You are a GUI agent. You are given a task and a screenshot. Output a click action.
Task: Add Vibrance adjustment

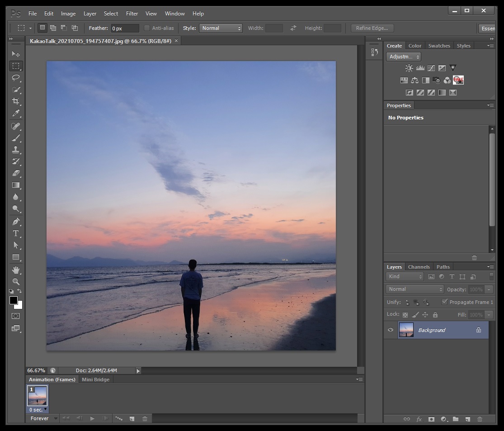tap(453, 68)
